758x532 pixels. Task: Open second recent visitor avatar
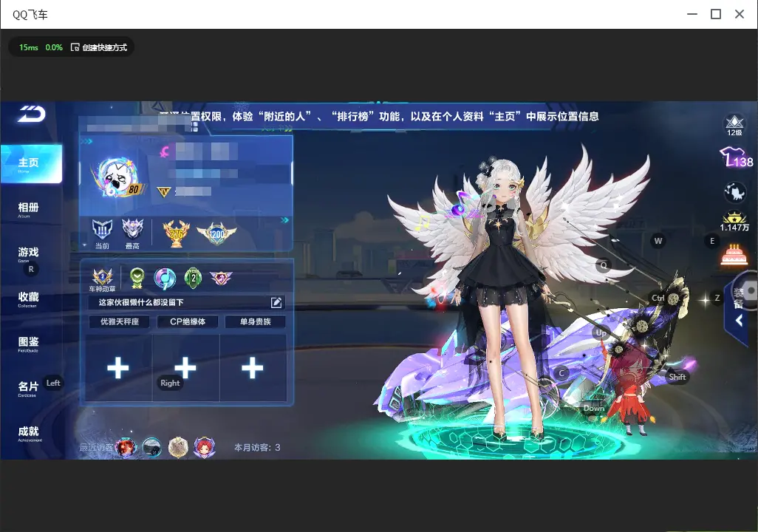coord(151,447)
